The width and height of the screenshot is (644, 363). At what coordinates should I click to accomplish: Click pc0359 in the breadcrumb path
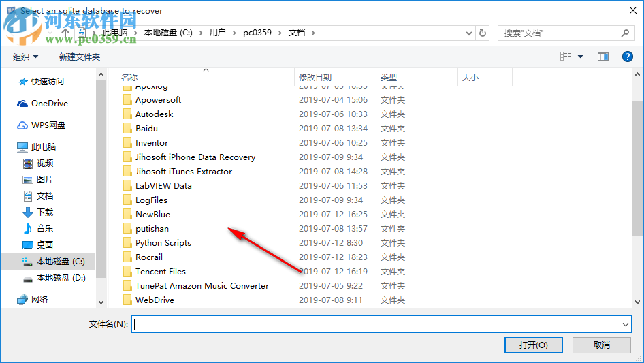click(x=257, y=33)
